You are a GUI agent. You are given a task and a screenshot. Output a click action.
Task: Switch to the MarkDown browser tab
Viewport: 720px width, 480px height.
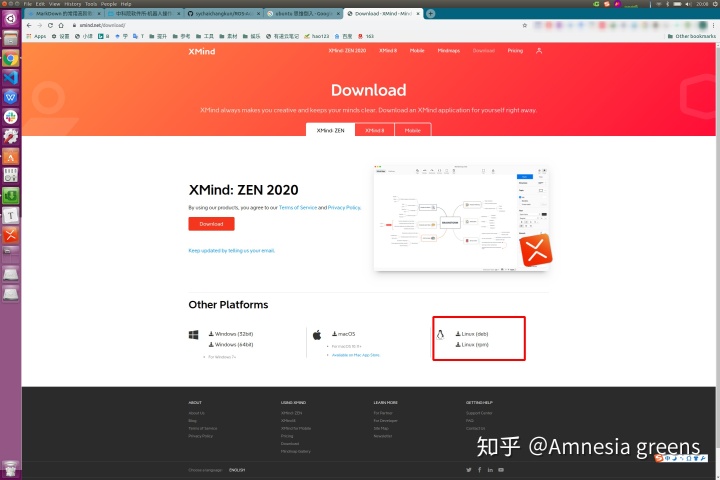click(63, 14)
